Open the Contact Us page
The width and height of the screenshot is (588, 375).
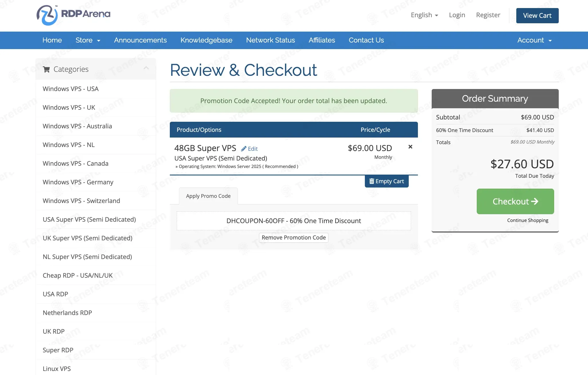tap(366, 40)
